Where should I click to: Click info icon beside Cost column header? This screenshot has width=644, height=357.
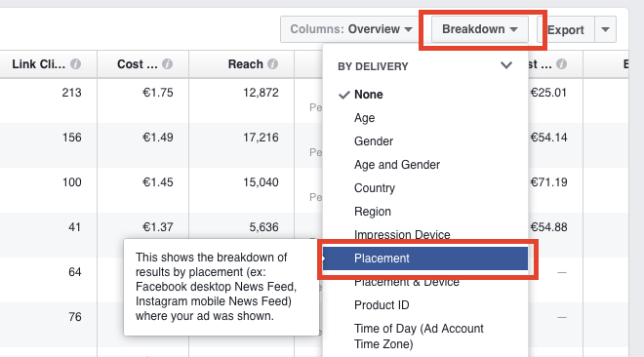(167, 64)
